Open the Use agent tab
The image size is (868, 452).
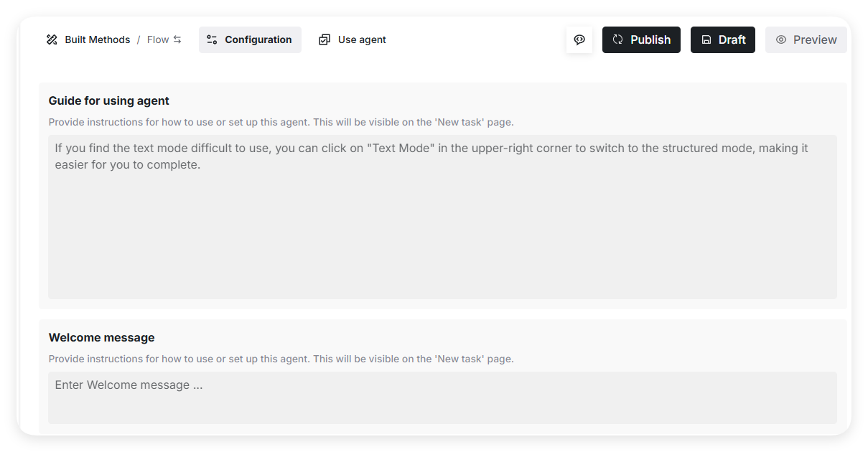click(361, 39)
